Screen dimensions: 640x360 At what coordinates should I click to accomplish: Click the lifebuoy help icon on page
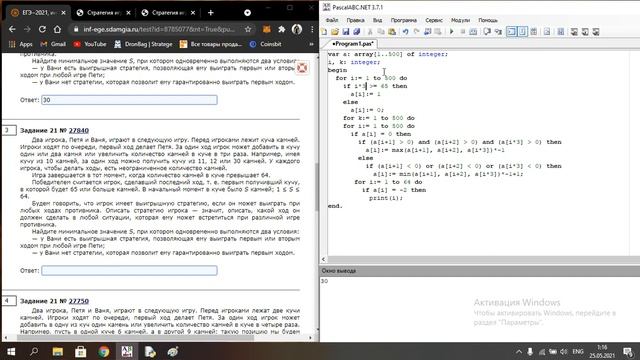click(302, 67)
